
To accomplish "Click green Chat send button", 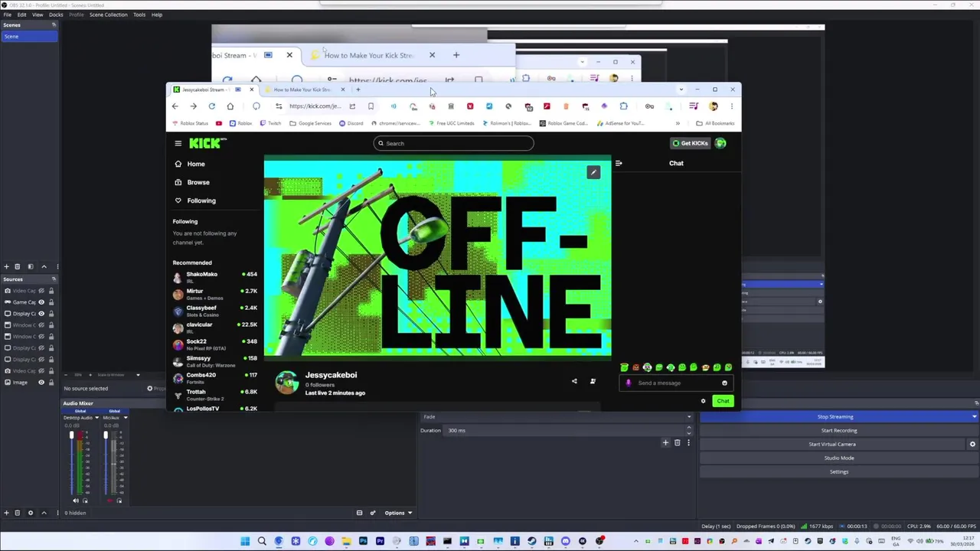I will tap(723, 401).
